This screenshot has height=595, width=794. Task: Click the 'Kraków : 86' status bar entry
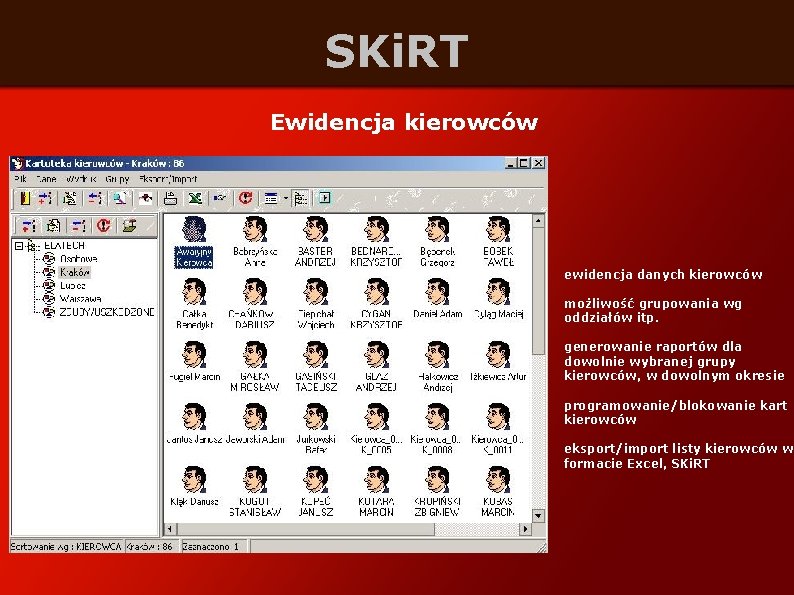(x=150, y=547)
